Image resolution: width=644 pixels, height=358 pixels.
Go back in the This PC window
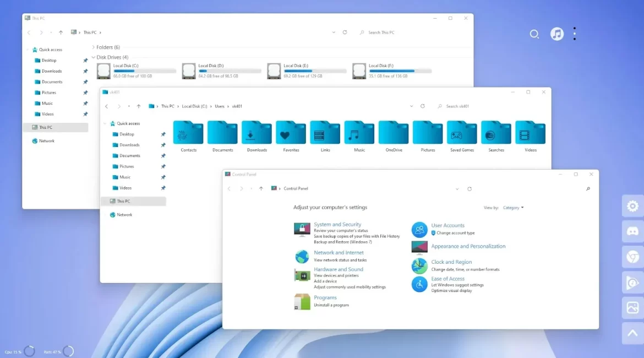pyautogui.click(x=29, y=32)
